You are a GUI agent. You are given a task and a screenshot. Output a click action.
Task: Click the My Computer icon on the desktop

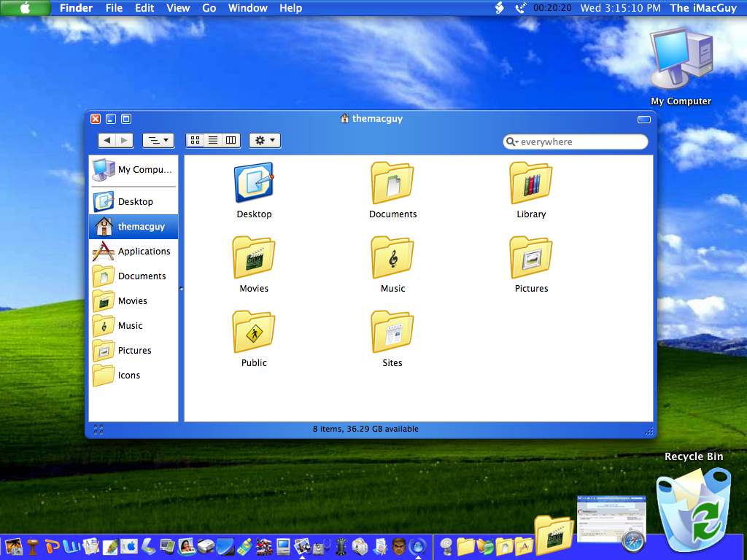pyautogui.click(x=681, y=60)
